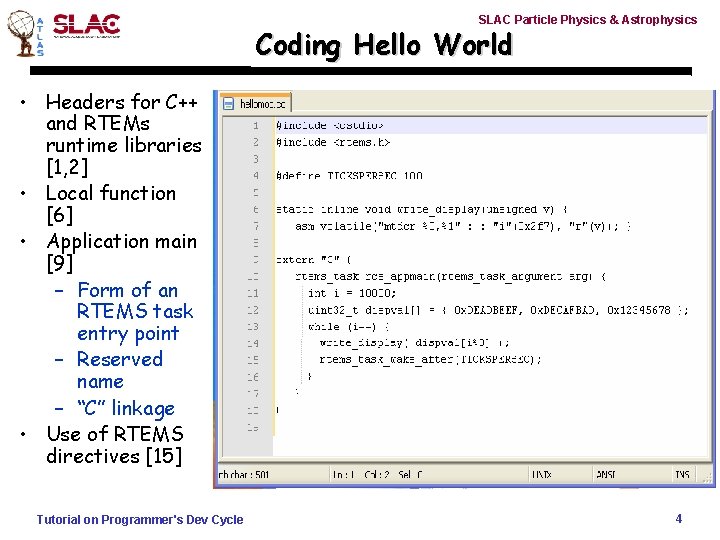Click the 'Local function [6]' bullet

111,204
